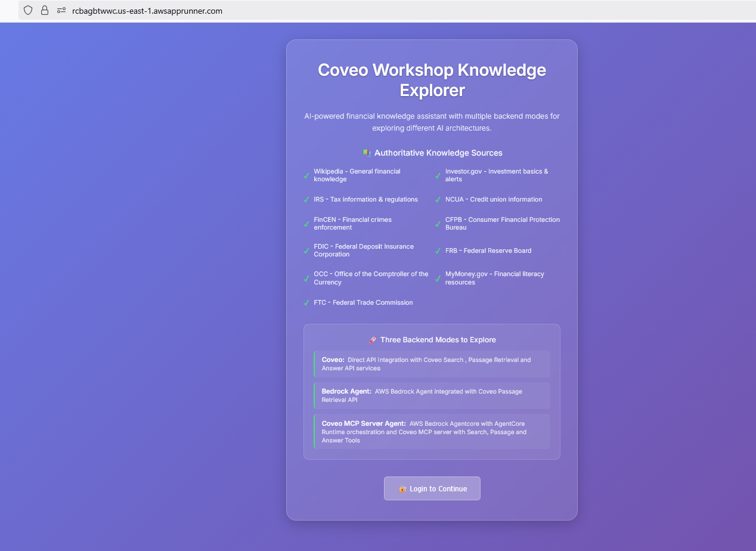The image size is (756, 551).
Task: Click the Wikipedia knowledge source entry
Action: click(x=357, y=175)
